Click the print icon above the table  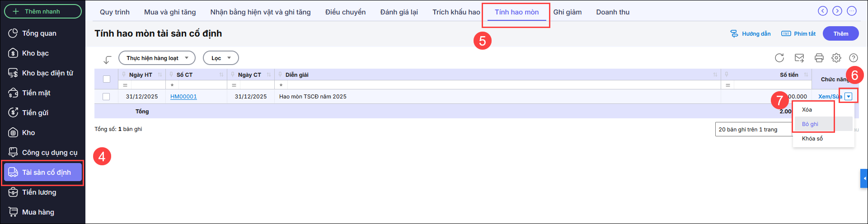[x=819, y=58]
